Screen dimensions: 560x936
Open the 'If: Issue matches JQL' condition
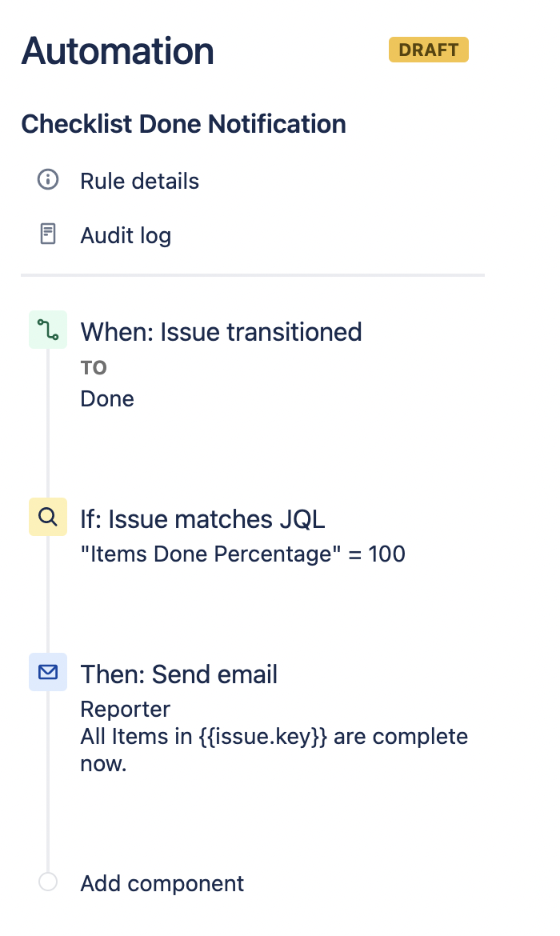pyautogui.click(x=202, y=519)
